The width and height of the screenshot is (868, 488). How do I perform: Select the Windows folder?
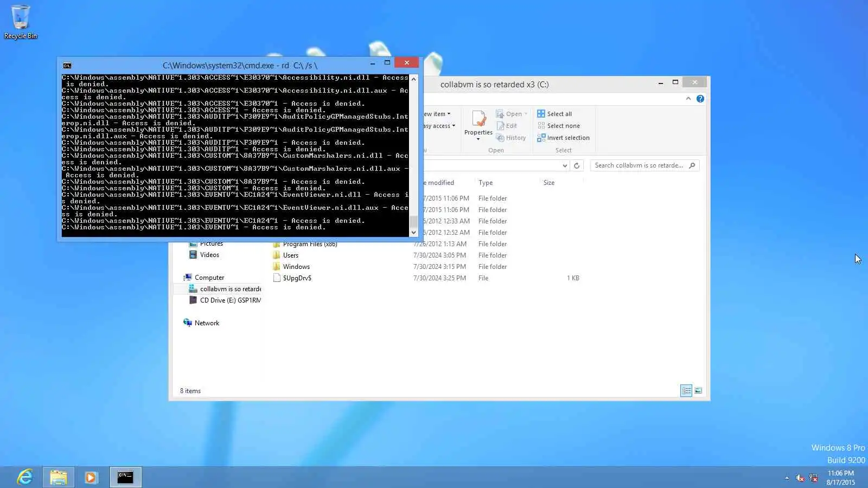click(296, 267)
